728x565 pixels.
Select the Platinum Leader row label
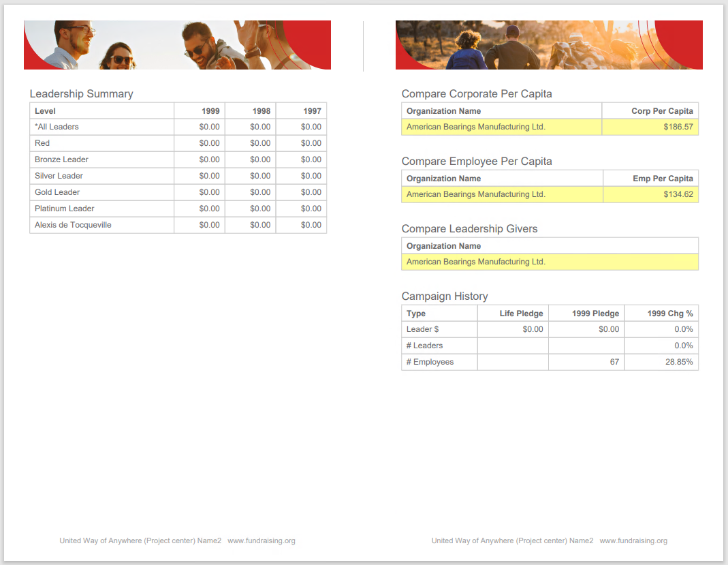[x=64, y=209]
